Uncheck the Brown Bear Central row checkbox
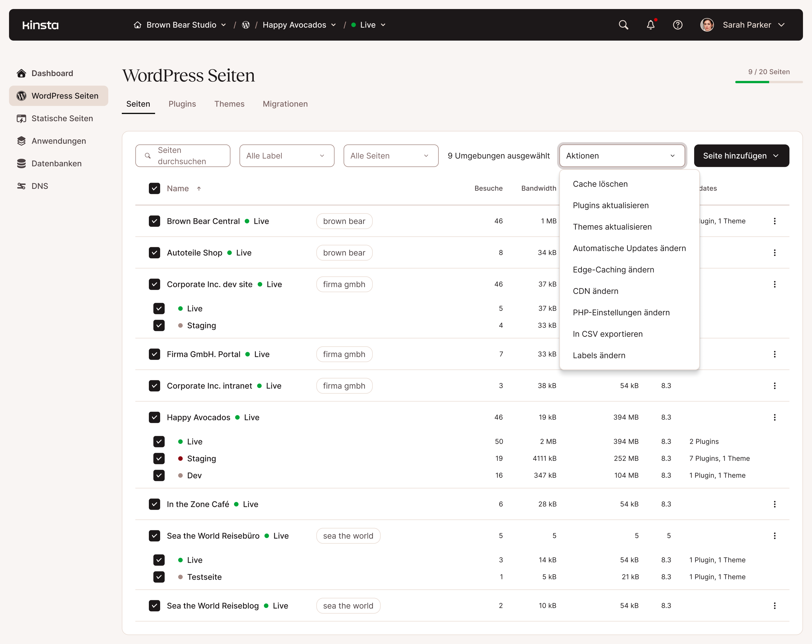This screenshot has width=812, height=644. coord(155,221)
